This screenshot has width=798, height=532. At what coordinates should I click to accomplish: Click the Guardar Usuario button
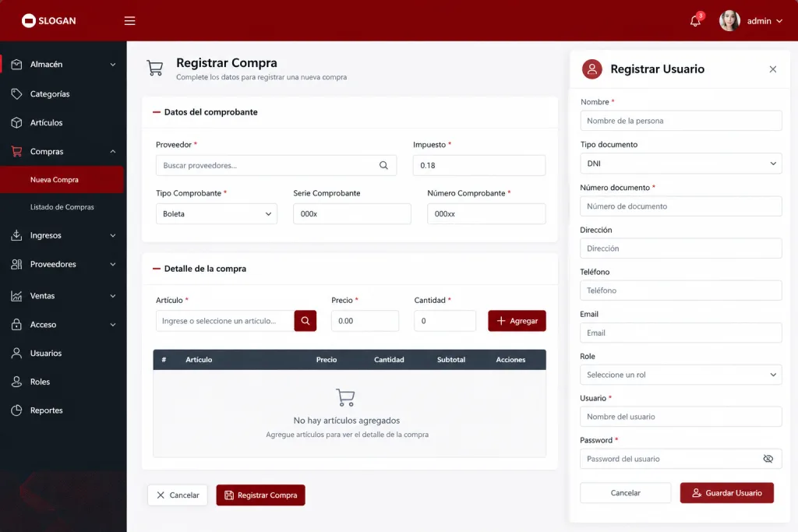coord(727,493)
